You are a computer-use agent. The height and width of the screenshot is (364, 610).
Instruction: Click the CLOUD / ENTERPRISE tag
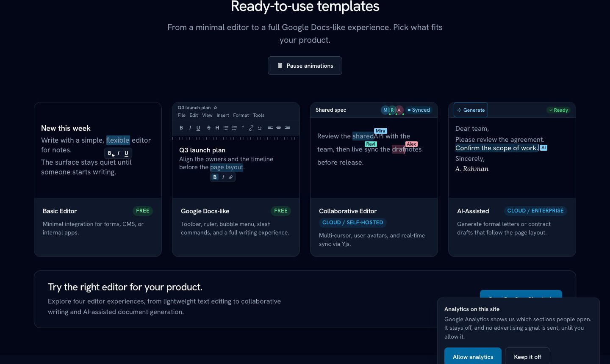point(535,211)
